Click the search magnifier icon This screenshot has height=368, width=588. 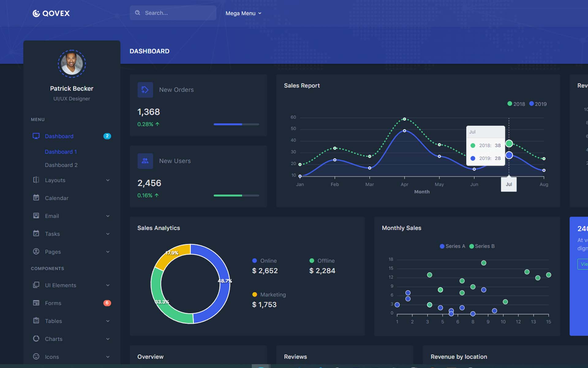click(138, 13)
